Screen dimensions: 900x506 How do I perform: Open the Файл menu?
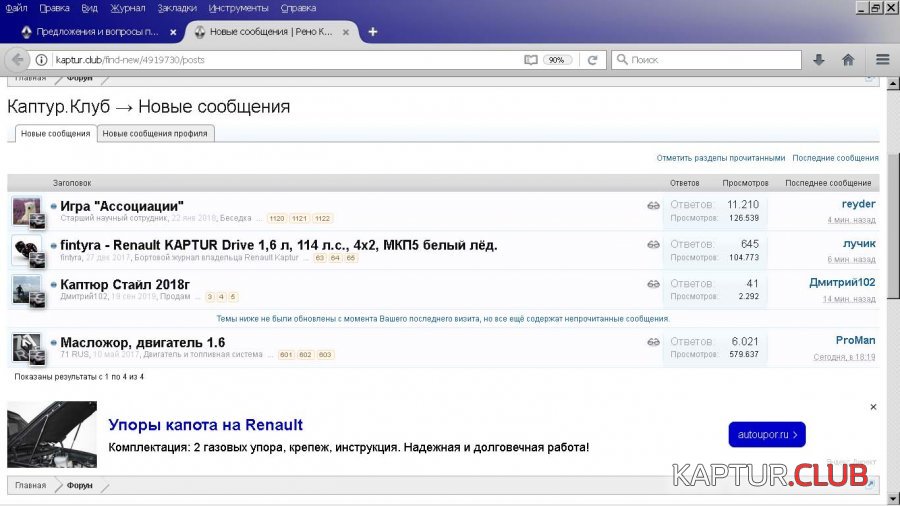point(16,8)
